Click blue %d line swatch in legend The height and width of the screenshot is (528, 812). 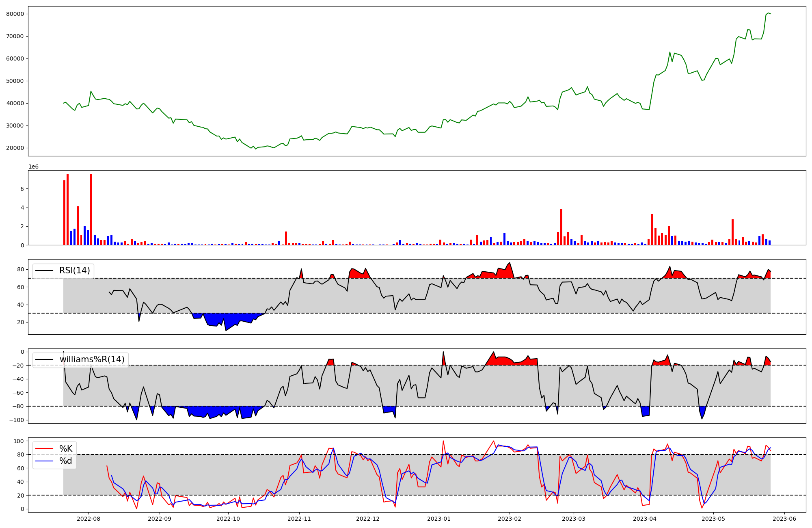pyautogui.click(x=44, y=461)
